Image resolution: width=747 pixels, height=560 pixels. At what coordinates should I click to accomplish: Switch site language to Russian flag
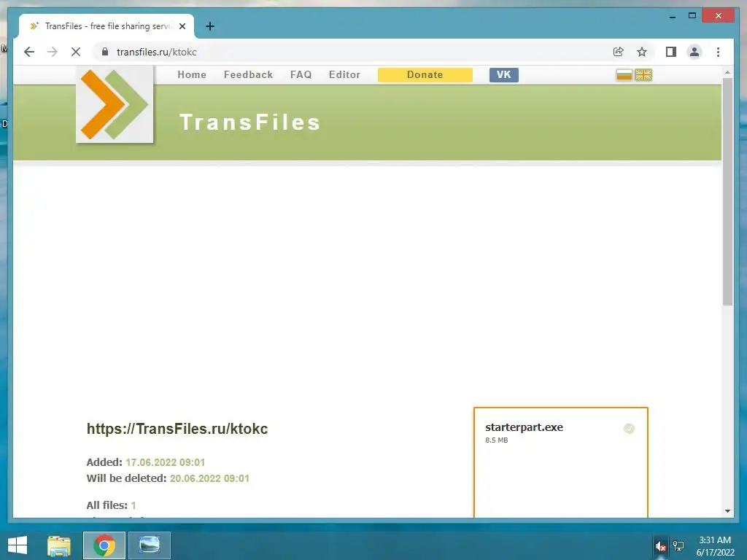point(624,75)
